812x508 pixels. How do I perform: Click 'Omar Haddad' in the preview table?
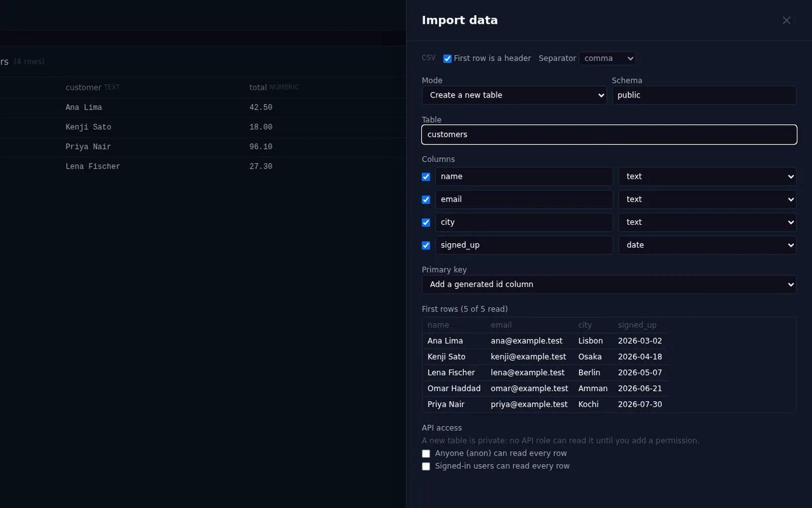point(454,388)
